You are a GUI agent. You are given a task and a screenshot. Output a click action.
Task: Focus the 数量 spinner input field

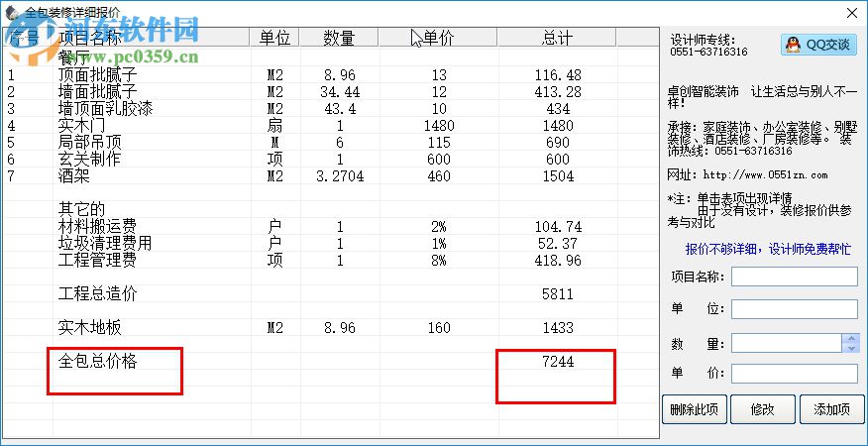(x=787, y=343)
